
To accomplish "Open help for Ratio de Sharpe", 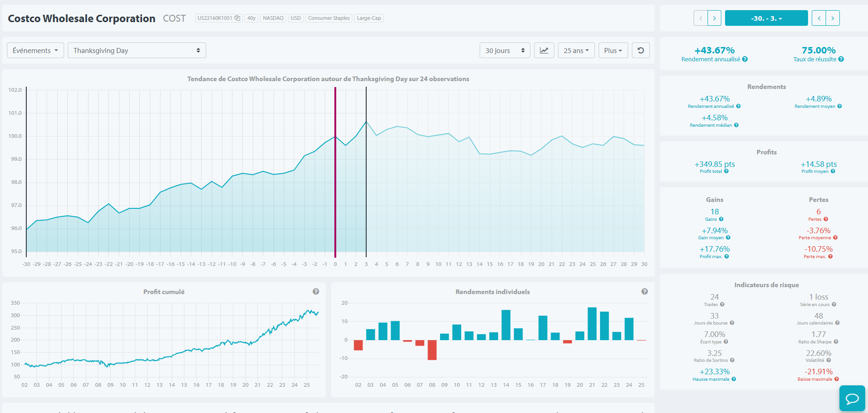I will pyautogui.click(x=836, y=342).
